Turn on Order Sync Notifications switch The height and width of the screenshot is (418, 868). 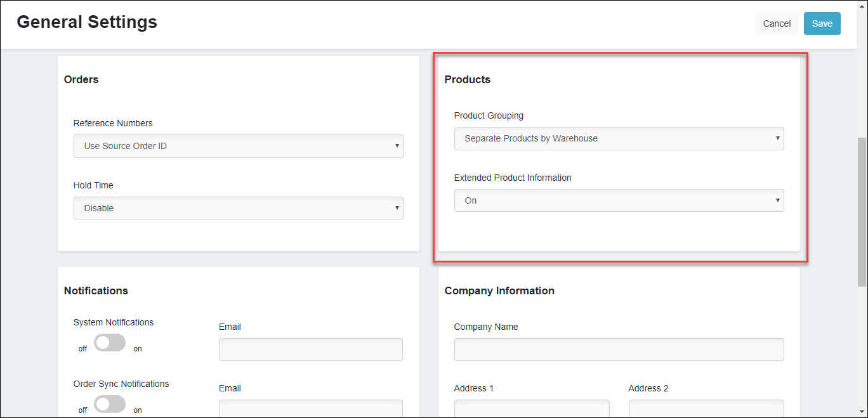[110, 404]
